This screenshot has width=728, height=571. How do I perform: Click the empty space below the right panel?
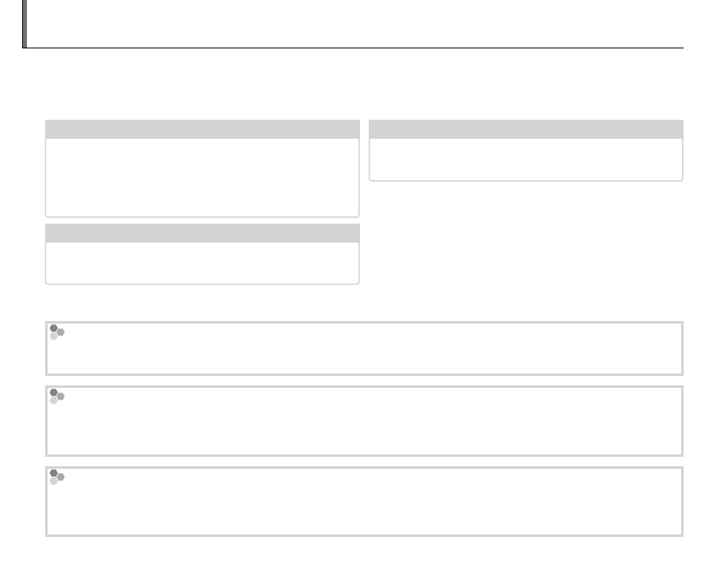526,238
